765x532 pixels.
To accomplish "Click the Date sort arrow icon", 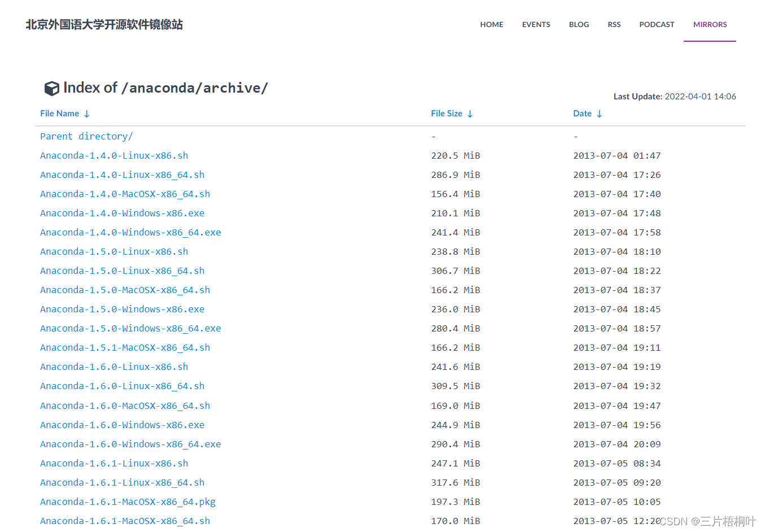I will tap(599, 114).
